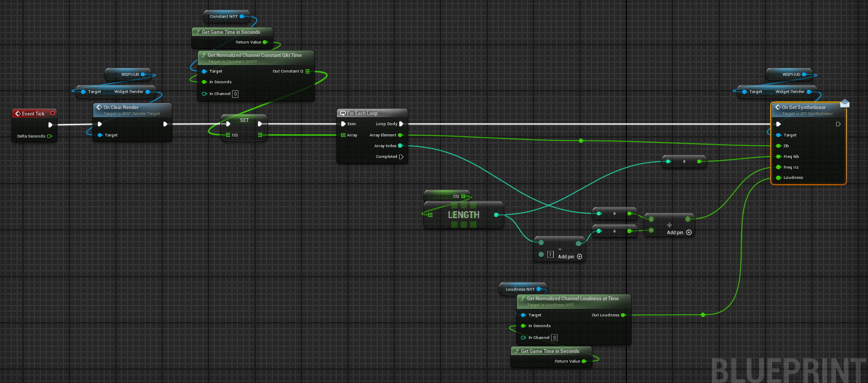Click the Constant NRT variable output pin
This screenshot has width=868, height=383.
tap(242, 17)
